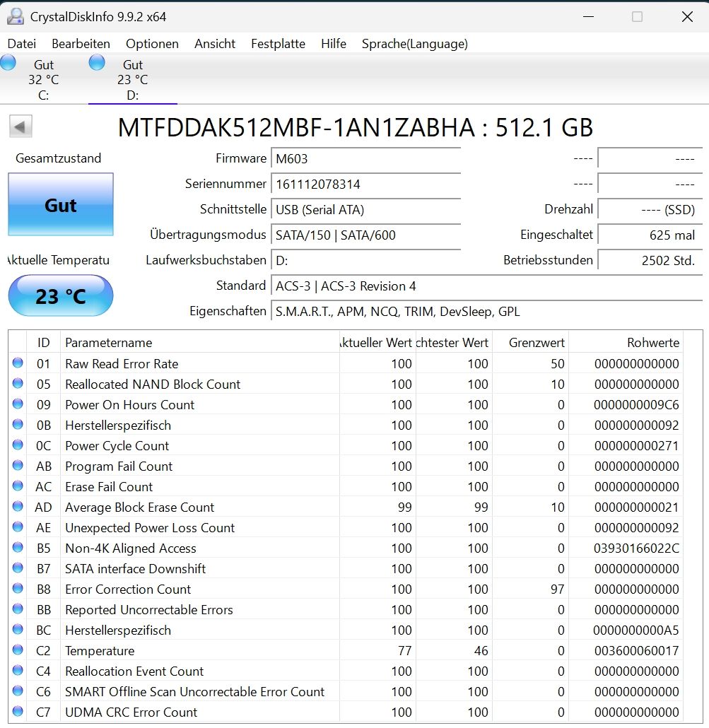Image resolution: width=709 pixels, height=728 pixels.
Task: Click the status dot for Unexpected Power Loss Count
Action: [18, 527]
